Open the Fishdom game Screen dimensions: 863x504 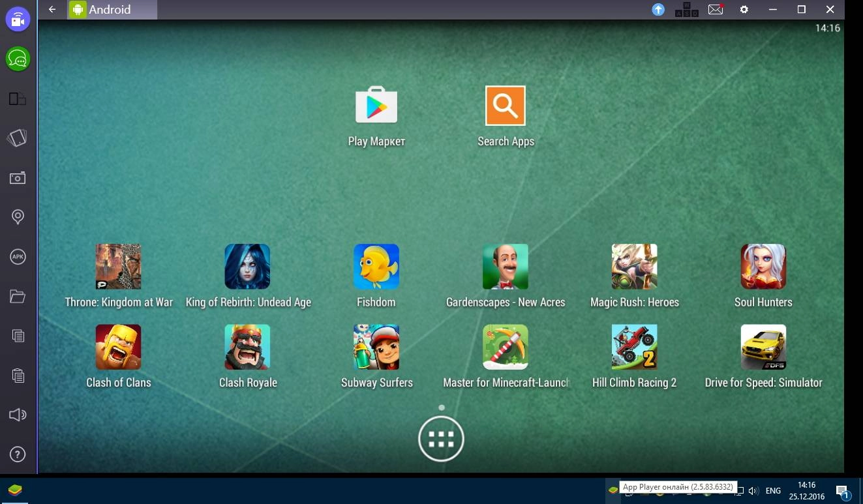coord(376,266)
